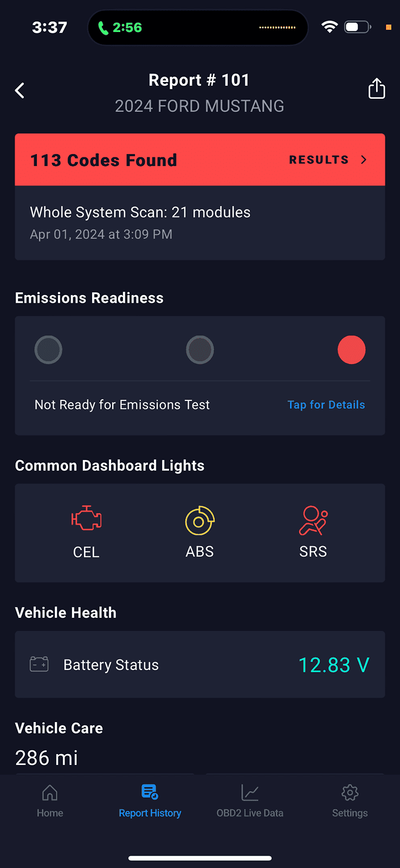Tap the red emissions readiness indicator
This screenshot has height=868, width=400.
(x=352, y=350)
